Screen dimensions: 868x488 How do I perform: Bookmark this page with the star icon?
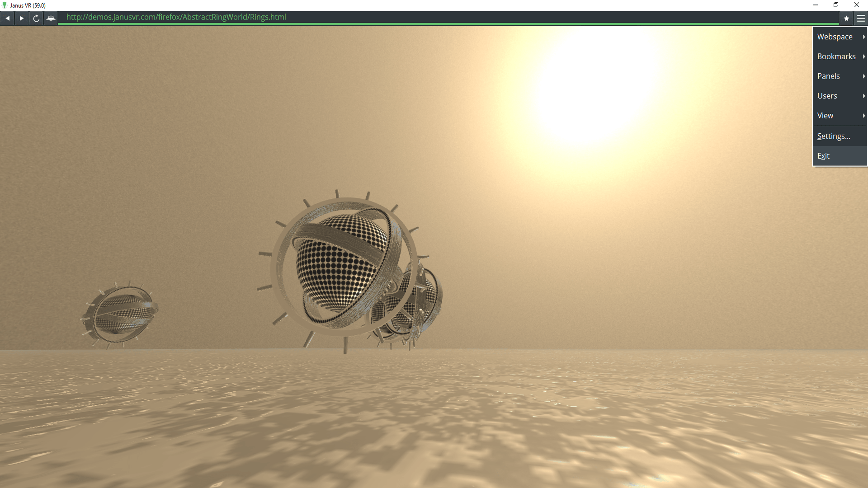click(x=846, y=19)
